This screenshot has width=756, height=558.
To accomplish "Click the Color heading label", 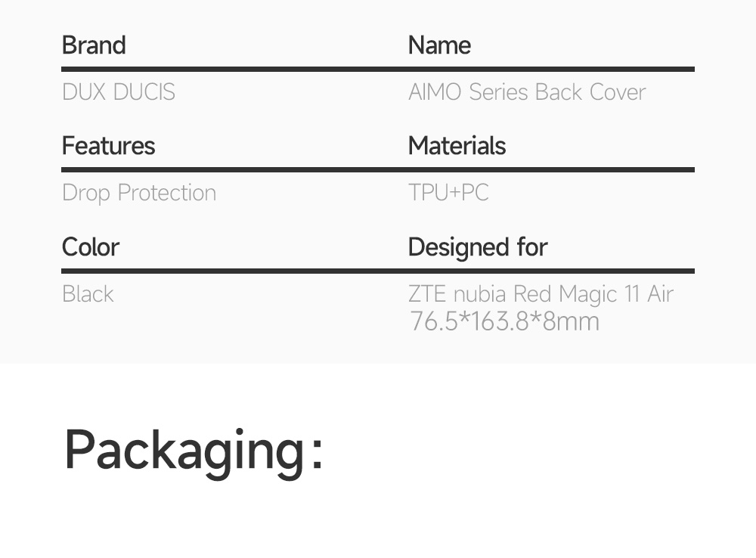I will click(91, 247).
